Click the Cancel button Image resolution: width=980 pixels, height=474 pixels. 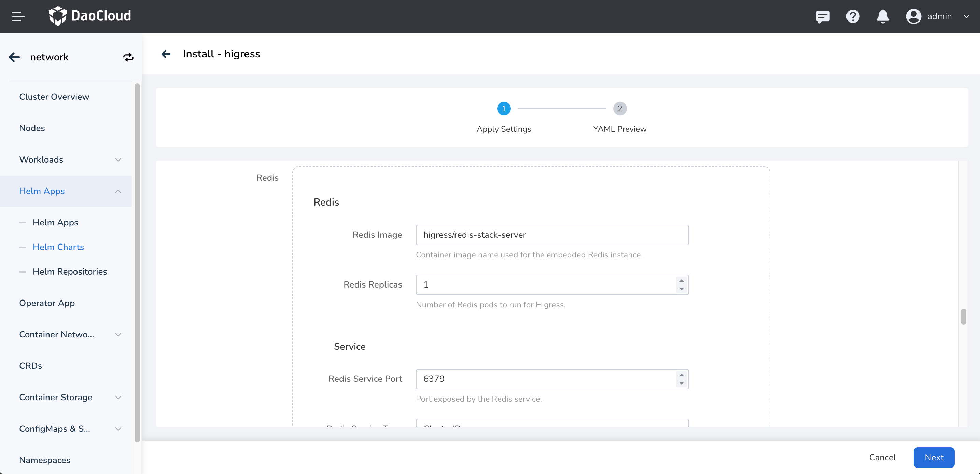(882, 457)
